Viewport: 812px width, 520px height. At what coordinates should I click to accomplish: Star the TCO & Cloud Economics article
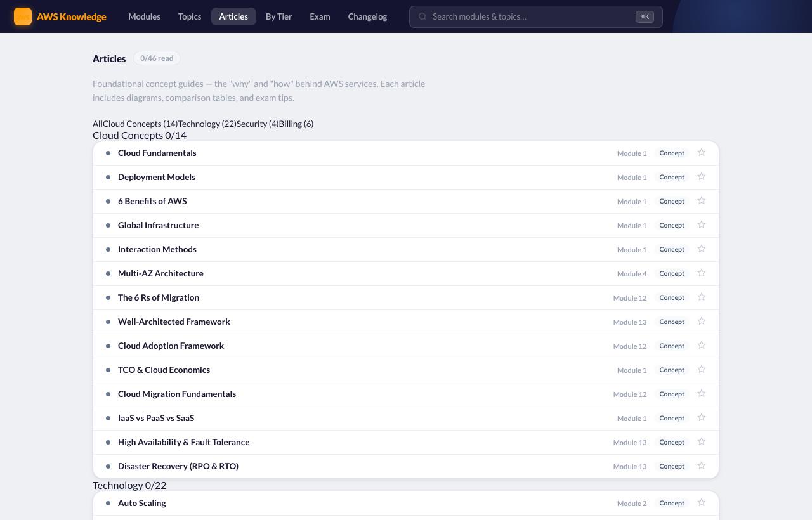click(x=702, y=370)
